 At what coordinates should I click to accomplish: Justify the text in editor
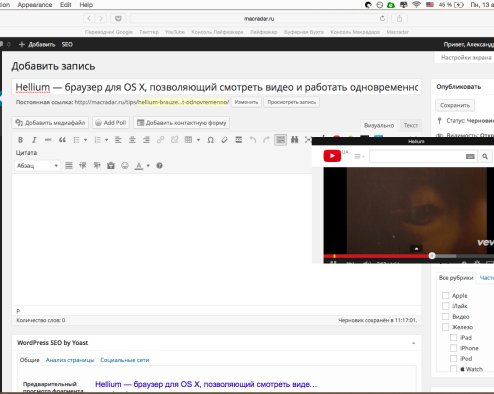point(69,165)
